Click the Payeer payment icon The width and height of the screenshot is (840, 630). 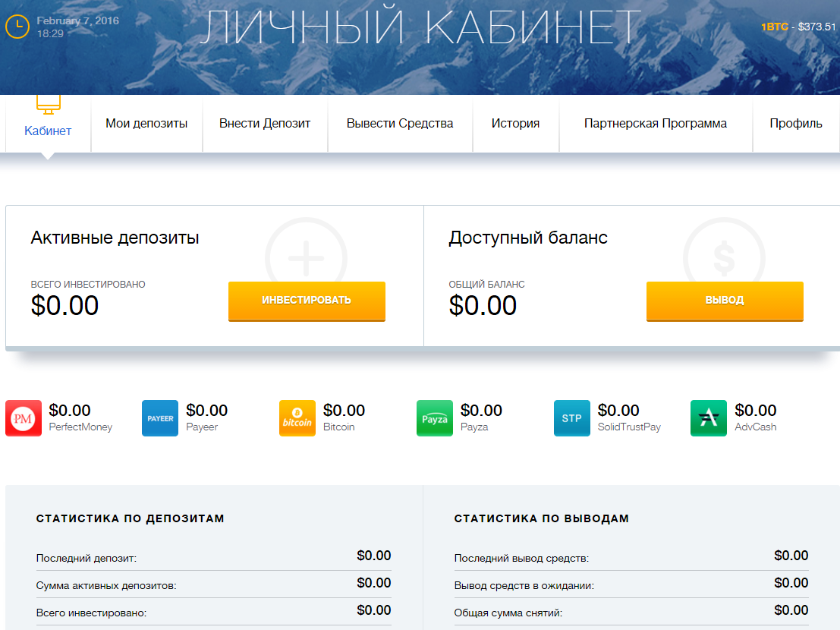tap(160, 418)
